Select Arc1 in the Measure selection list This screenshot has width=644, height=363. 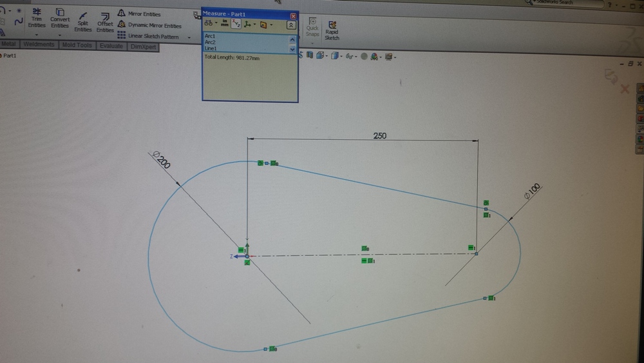click(x=211, y=35)
